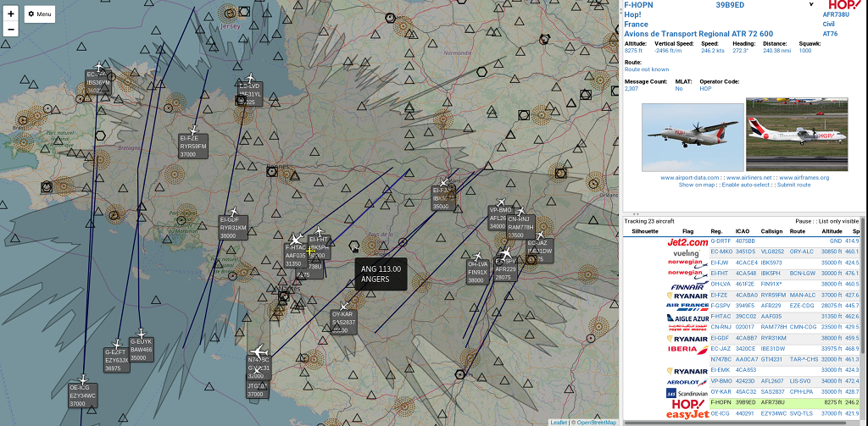Select callsign IBK5973 in the list
The image size is (868, 426).
pos(773,263)
